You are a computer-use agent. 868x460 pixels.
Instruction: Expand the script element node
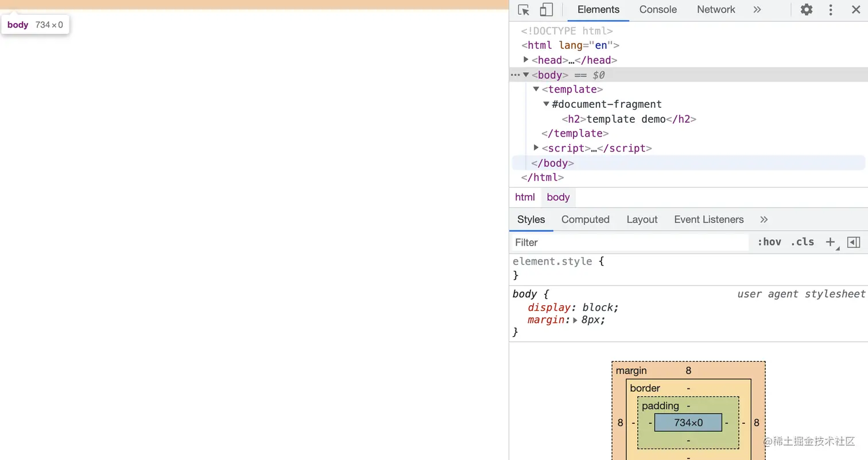tap(536, 147)
